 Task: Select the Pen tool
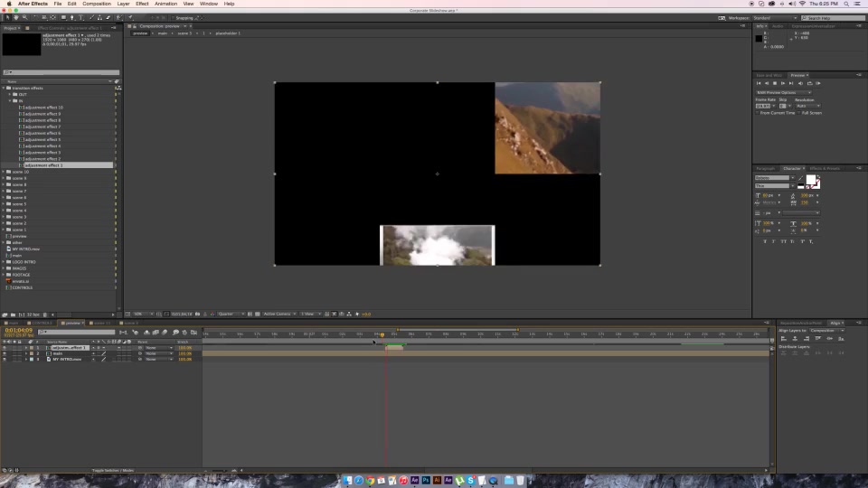(x=72, y=18)
